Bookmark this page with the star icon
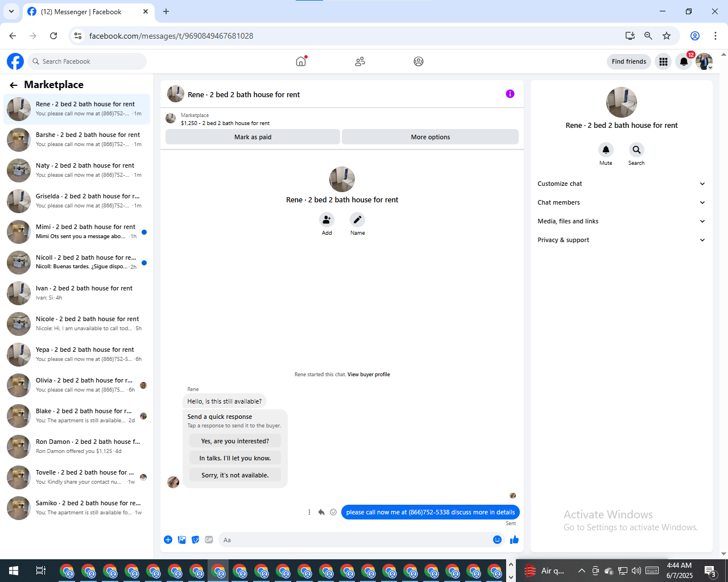Viewport: 728px width, 582px height. tap(667, 36)
